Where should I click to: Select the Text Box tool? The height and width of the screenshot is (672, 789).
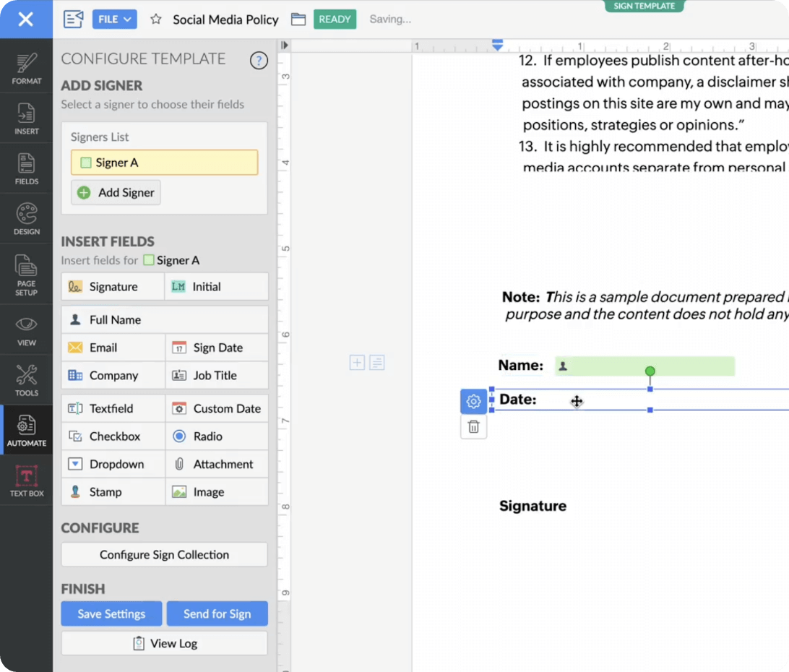[x=26, y=481]
